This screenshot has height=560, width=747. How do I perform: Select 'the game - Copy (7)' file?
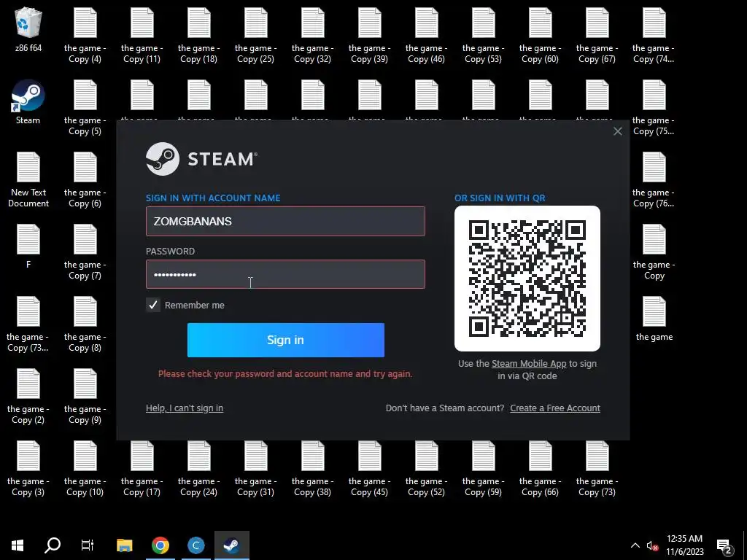tap(85, 252)
